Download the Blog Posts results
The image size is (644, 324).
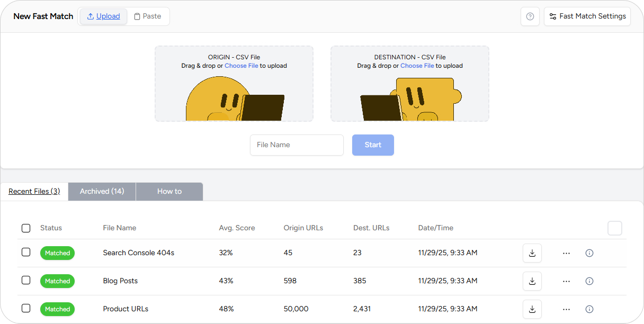point(532,281)
